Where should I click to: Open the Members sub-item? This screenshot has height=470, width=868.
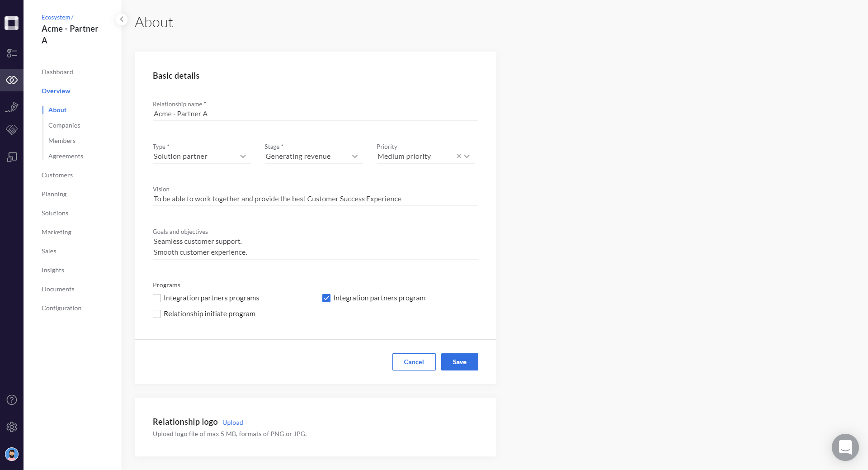(62, 141)
